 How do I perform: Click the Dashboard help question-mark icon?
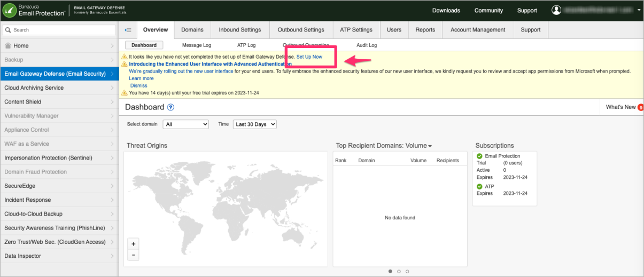tap(170, 107)
